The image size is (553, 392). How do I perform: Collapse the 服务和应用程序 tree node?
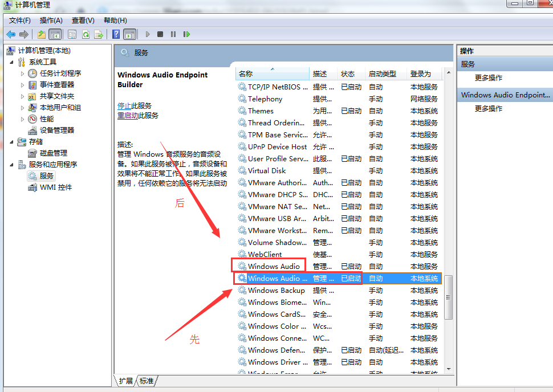click(11, 165)
